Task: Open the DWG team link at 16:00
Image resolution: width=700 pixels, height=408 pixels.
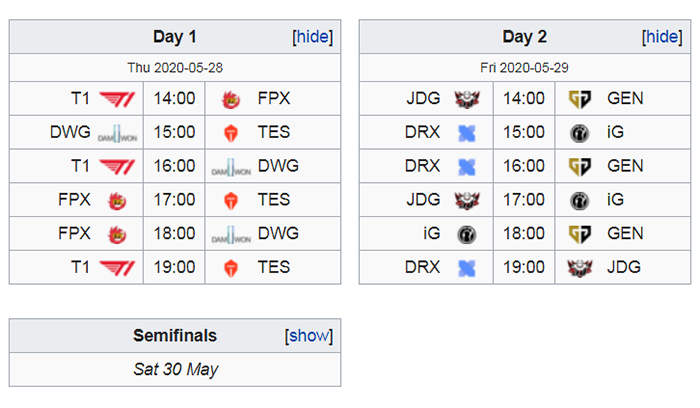Action: coord(278,166)
